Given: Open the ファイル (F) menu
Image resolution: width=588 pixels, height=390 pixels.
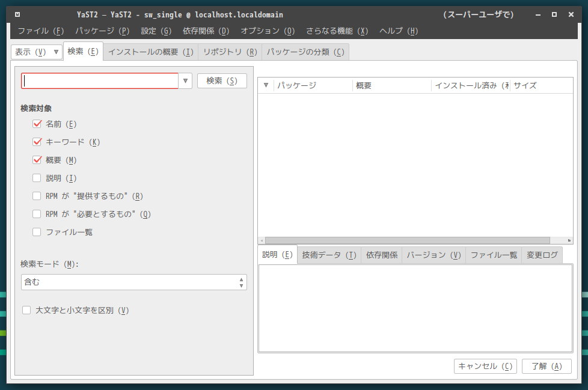Looking at the screenshot, I should 40,31.
